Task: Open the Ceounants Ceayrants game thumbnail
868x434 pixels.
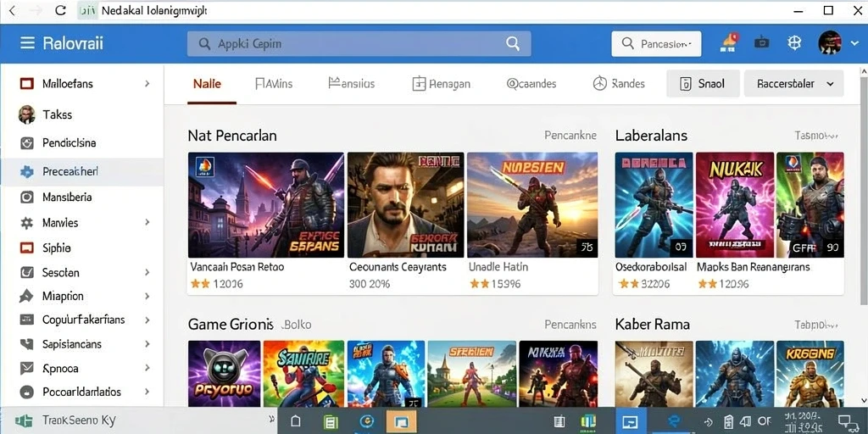Action: tap(405, 205)
